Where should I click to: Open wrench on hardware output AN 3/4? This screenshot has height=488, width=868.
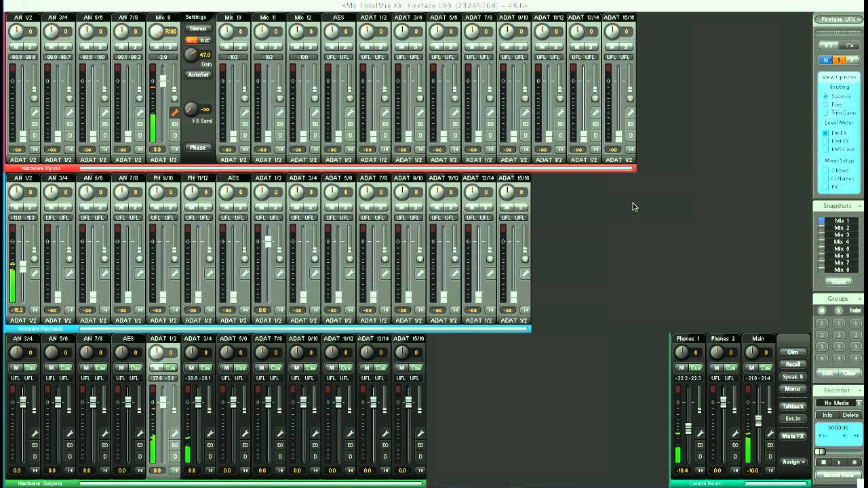pos(35,434)
